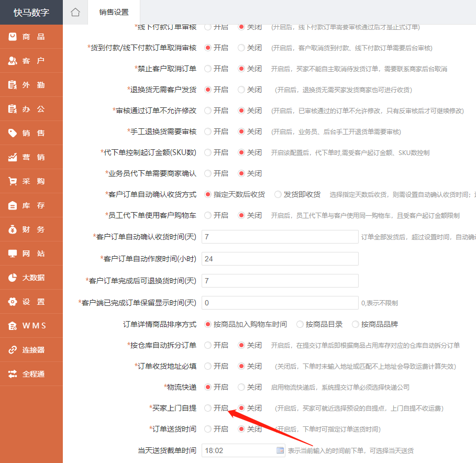Open the 商品 sidebar icon
Viewport: 476px width, 463px height.
pos(13,37)
